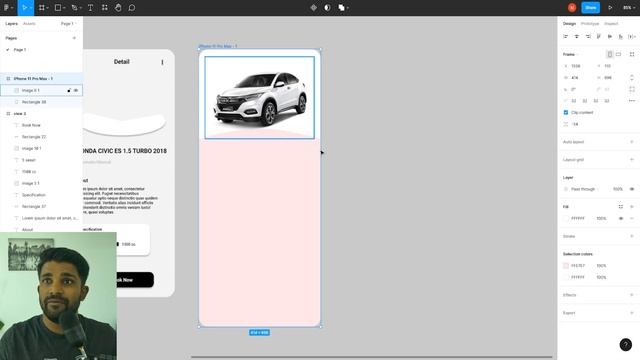Switch to the Design tab
Viewport: 640px width, 360px height.
569,24
